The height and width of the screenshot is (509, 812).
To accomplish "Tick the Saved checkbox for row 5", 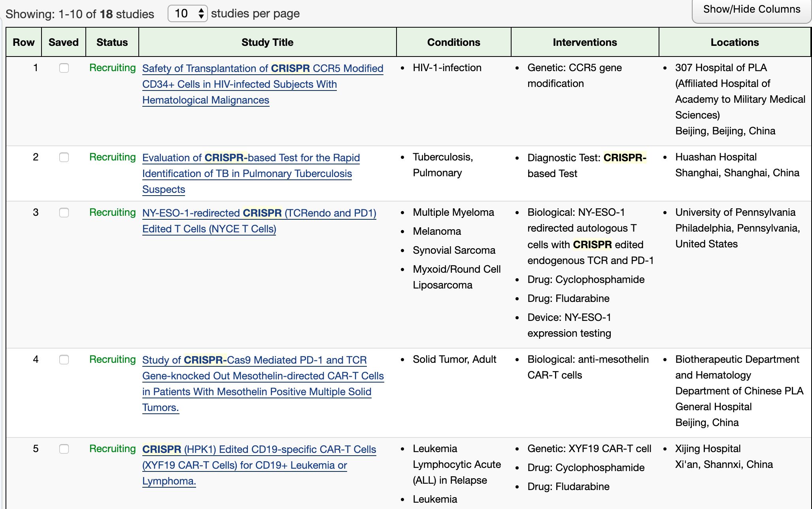I will (64, 449).
